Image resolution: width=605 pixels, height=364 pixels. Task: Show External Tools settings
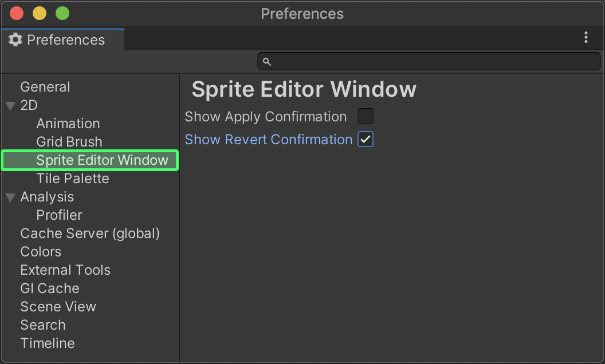(65, 270)
